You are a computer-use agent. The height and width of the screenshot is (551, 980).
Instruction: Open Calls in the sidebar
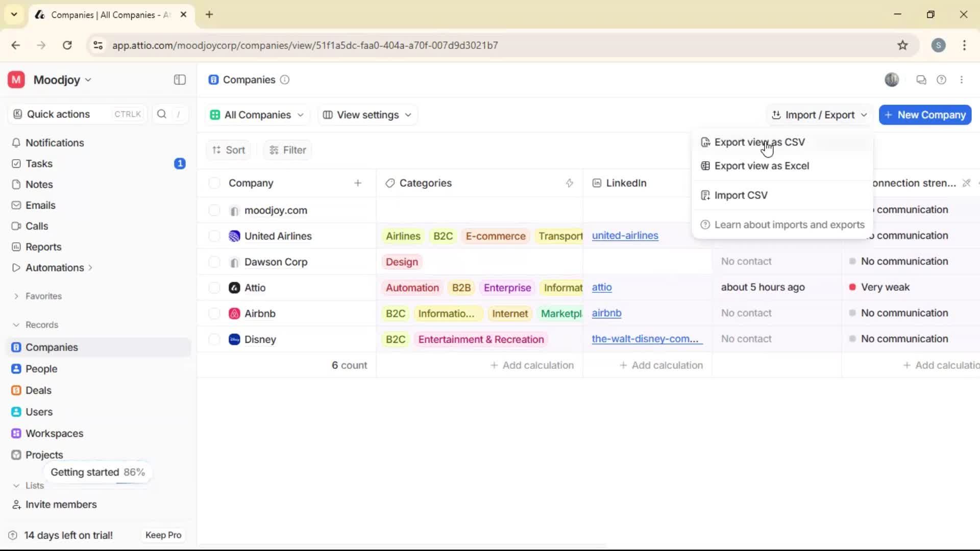point(37,226)
